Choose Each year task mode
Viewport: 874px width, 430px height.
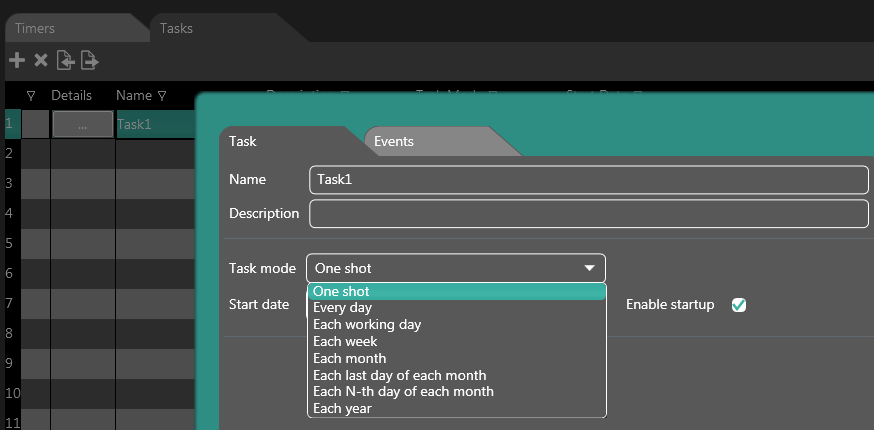457,408
